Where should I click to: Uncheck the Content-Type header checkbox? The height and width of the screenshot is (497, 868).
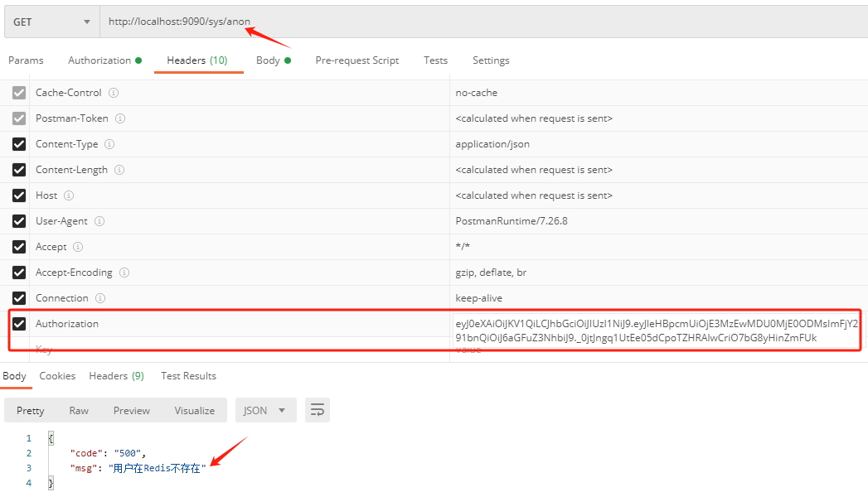tap(19, 144)
